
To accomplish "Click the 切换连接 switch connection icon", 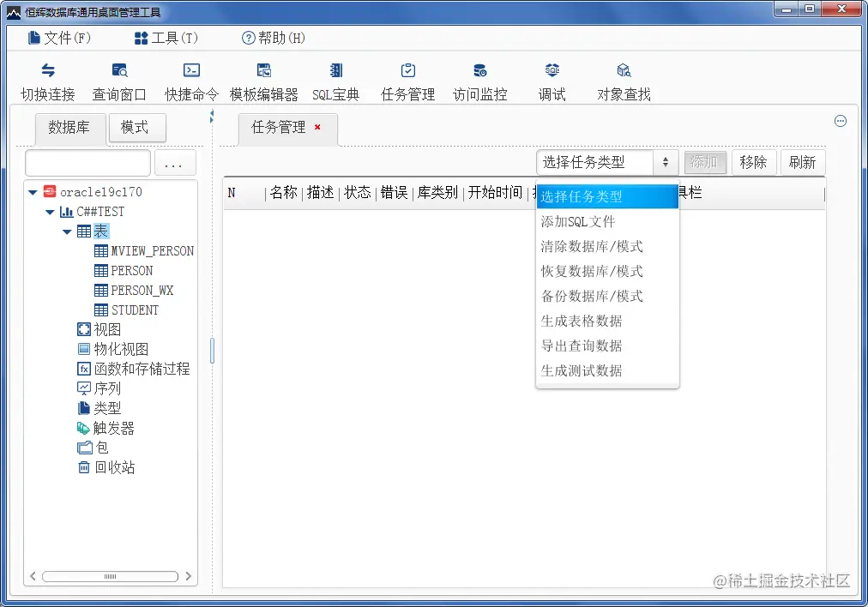I will tap(48, 70).
